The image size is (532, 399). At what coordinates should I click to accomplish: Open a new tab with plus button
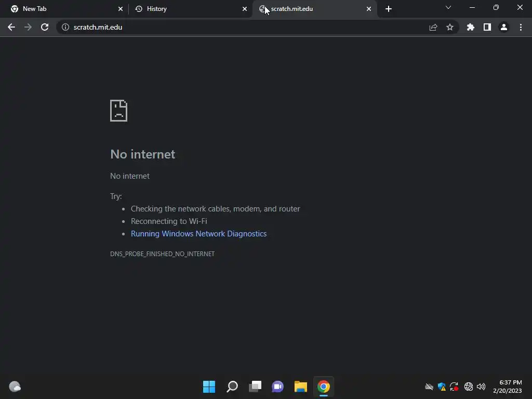coord(389,9)
